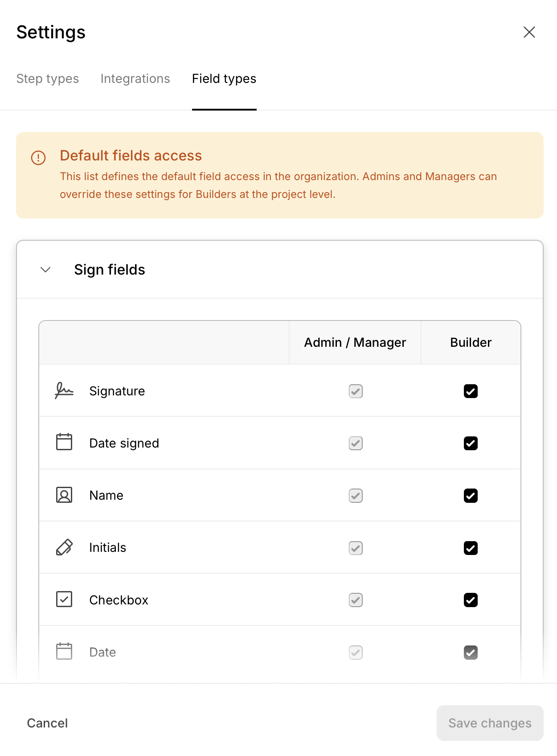557x756 pixels.
Task: Click the Signature field icon
Action: 64,391
